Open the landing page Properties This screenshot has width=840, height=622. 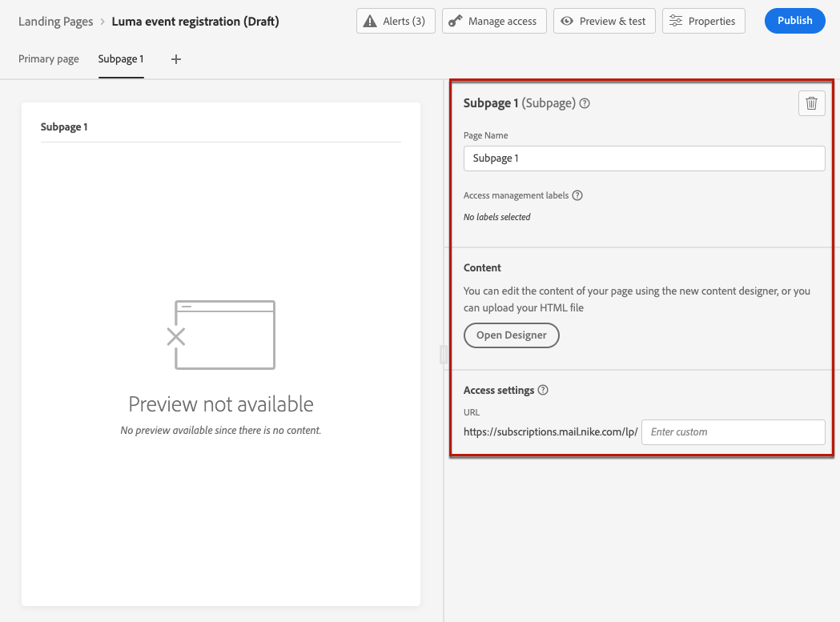point(704,21)
